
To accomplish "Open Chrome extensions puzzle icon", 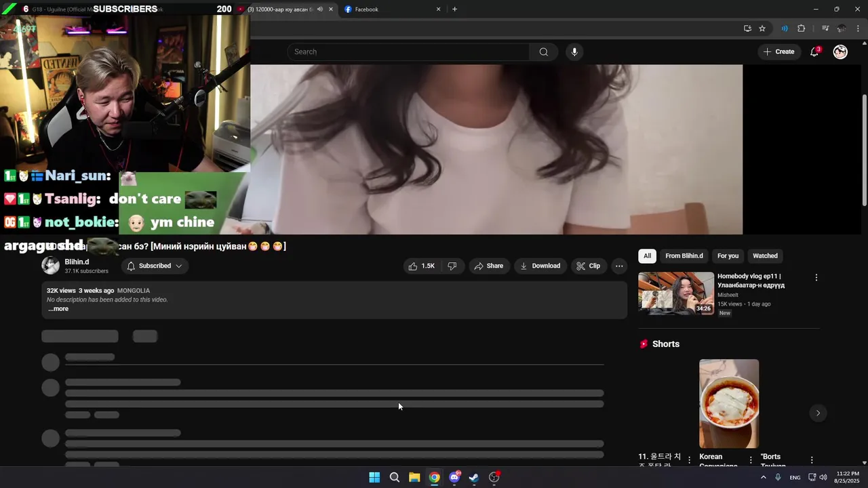I will [x=801, y=28].
